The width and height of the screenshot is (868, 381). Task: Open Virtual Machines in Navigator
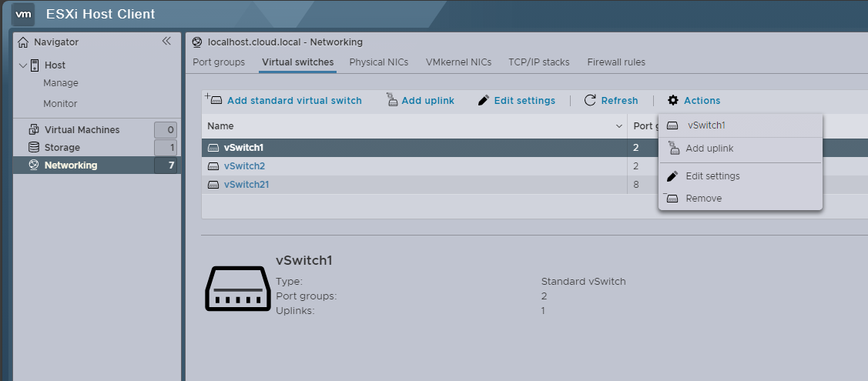pyautogui.click(x=82, y=129)
